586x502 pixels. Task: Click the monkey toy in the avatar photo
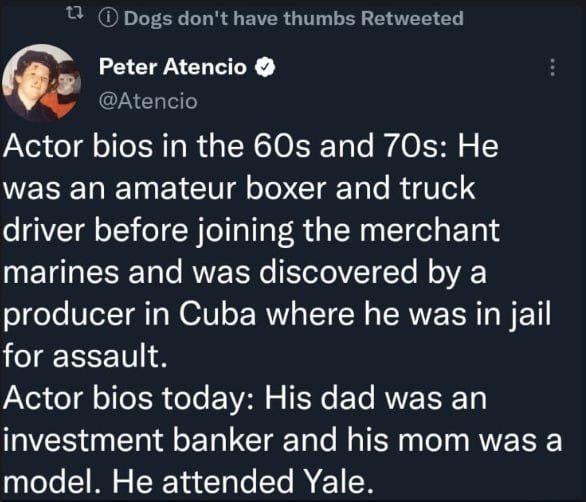[x=67, y=85]
